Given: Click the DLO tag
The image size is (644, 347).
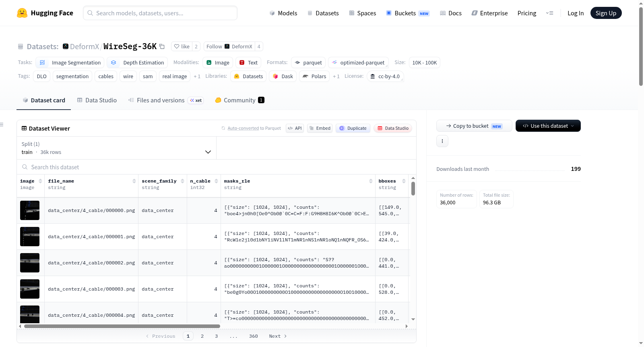Looking at the screenshot, I should tap(42, 76).
